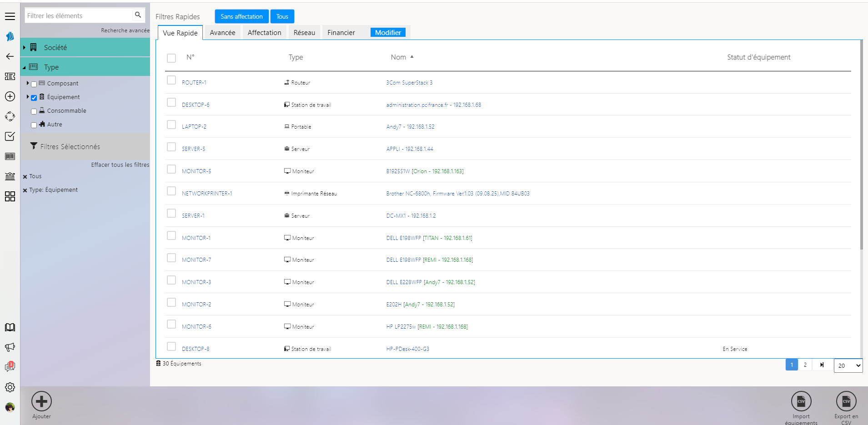Open the DESKTOP-6 equipment link
Viewport: 868px width, 425px height.
(x=196, y=105)
